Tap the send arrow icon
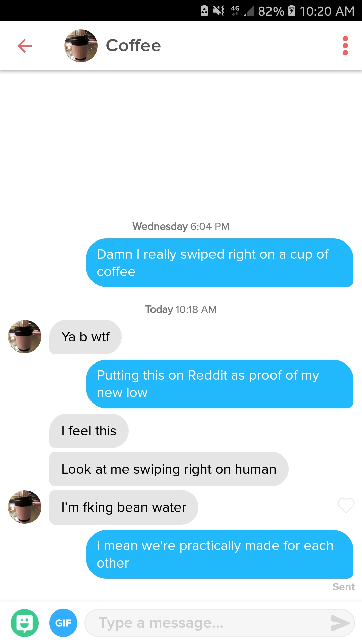 pyautogui.click(x=340, y=623)
